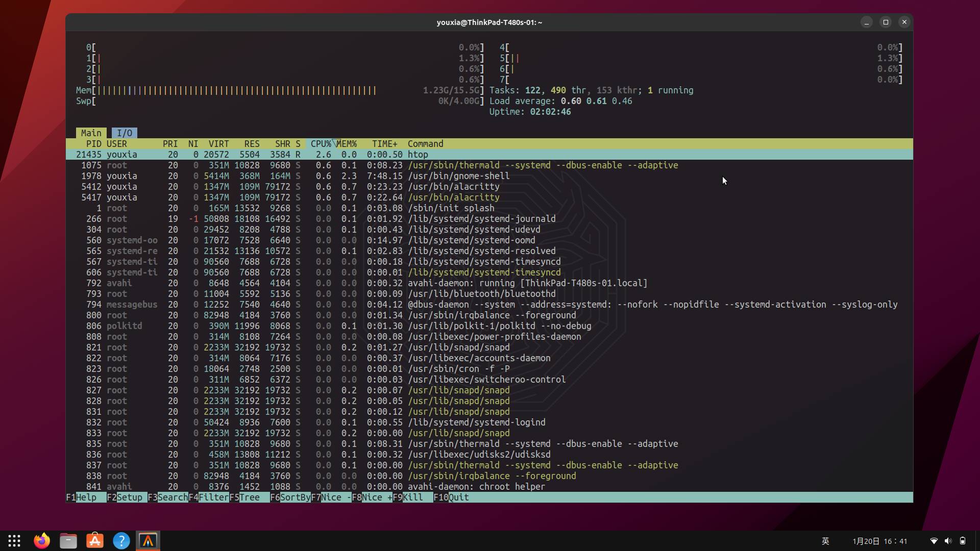Select the dbus-daemon process row

pyautogui.click(x=489, y=305)
